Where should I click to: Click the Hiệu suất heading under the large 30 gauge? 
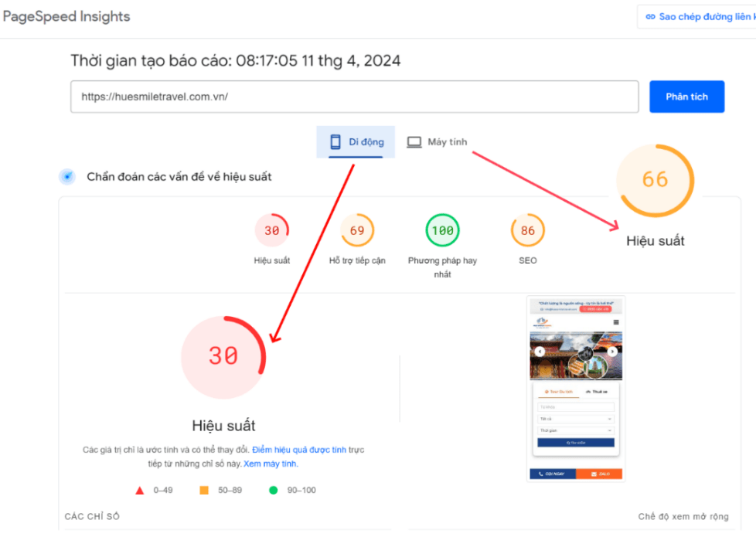223,426
